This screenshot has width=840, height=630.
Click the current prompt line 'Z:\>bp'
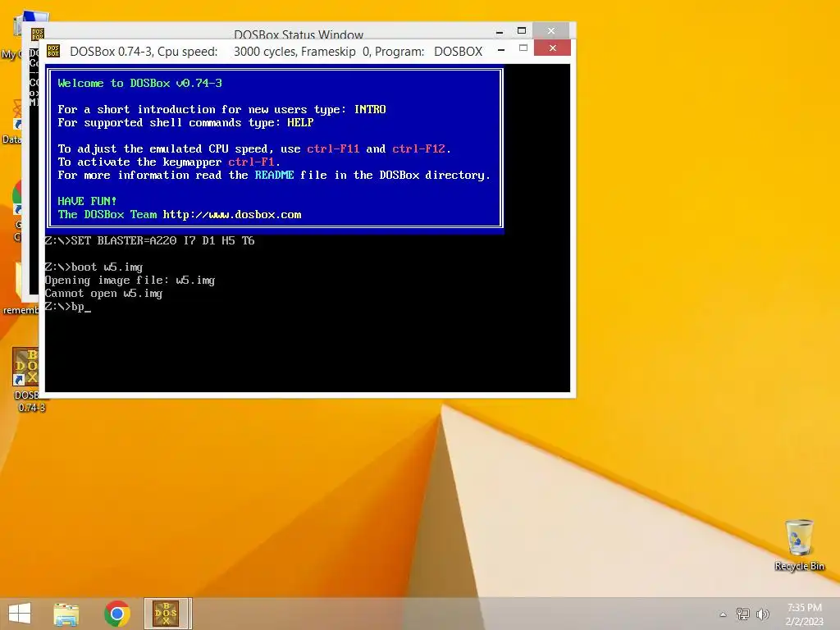[67, 307]
